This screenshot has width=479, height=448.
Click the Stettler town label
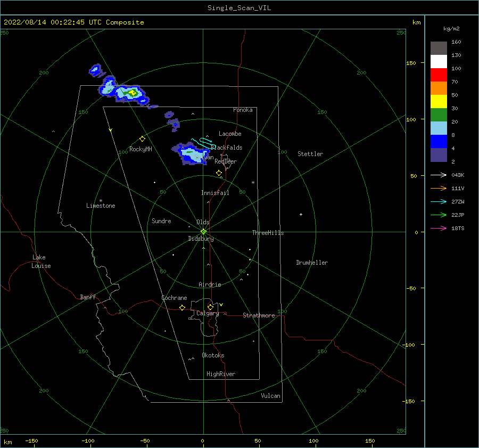(x=310, y=154)
